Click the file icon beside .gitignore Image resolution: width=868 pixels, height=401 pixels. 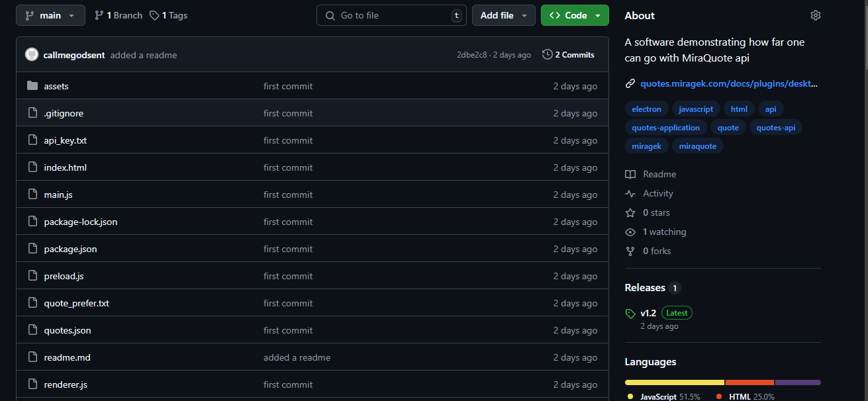point(32,113)
